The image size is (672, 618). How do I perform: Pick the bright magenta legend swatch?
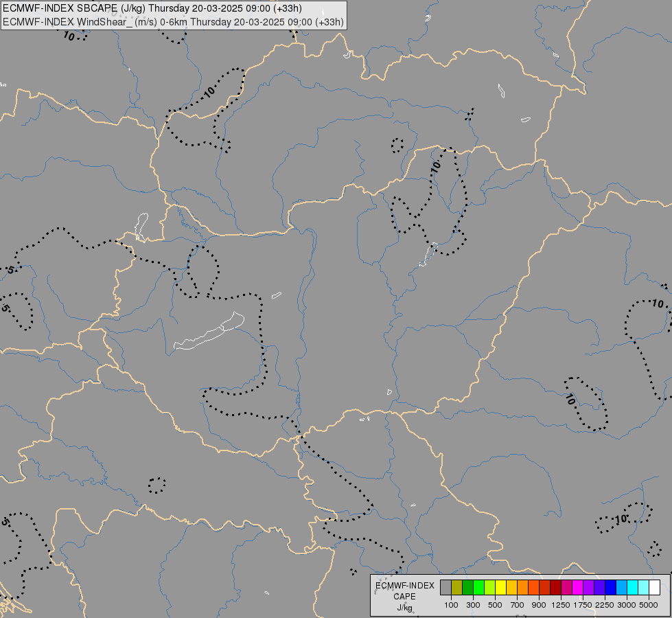coord(578,588)
